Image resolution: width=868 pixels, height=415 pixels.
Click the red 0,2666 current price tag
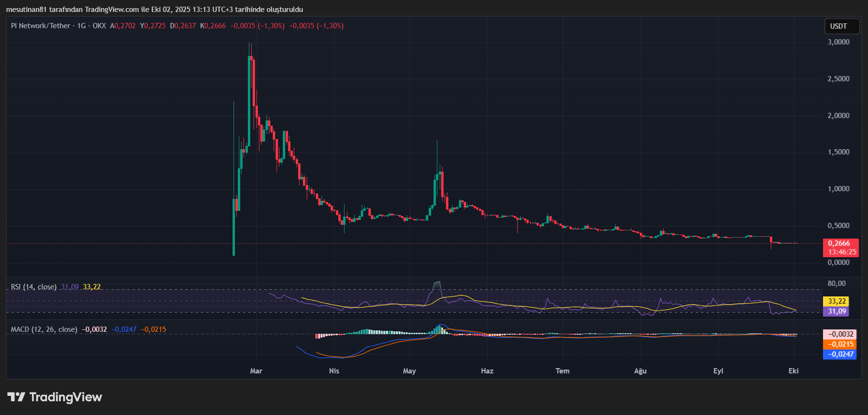point(840,243)
